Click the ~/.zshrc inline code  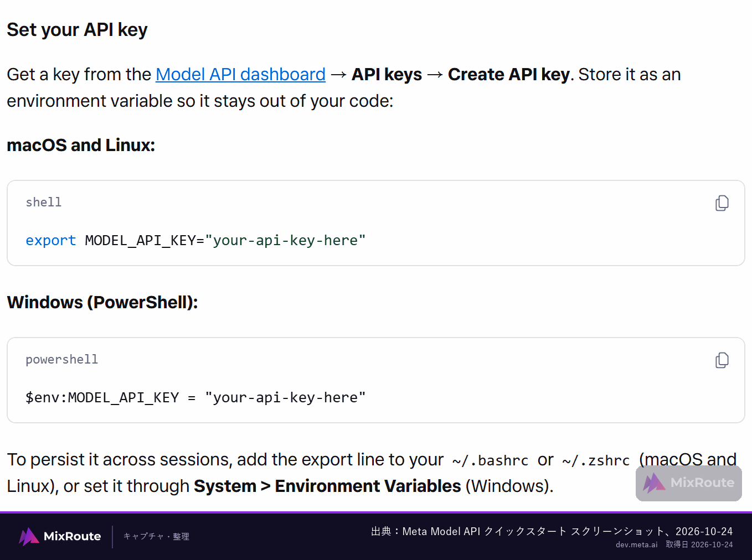(x=596, y=460)
